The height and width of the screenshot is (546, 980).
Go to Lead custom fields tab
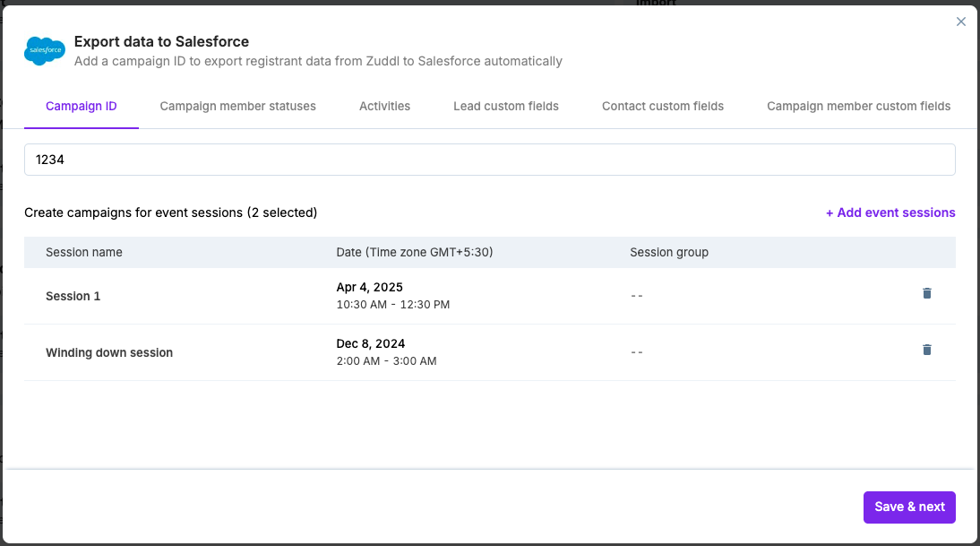[505, 106]
